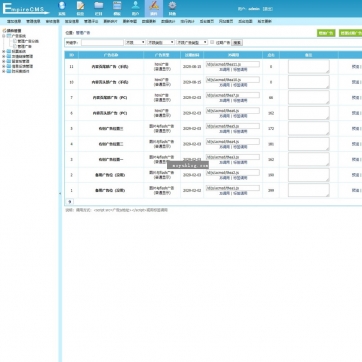Click the EmpireCMS logo
362x362 pixels.
click(x=25, y=9)
